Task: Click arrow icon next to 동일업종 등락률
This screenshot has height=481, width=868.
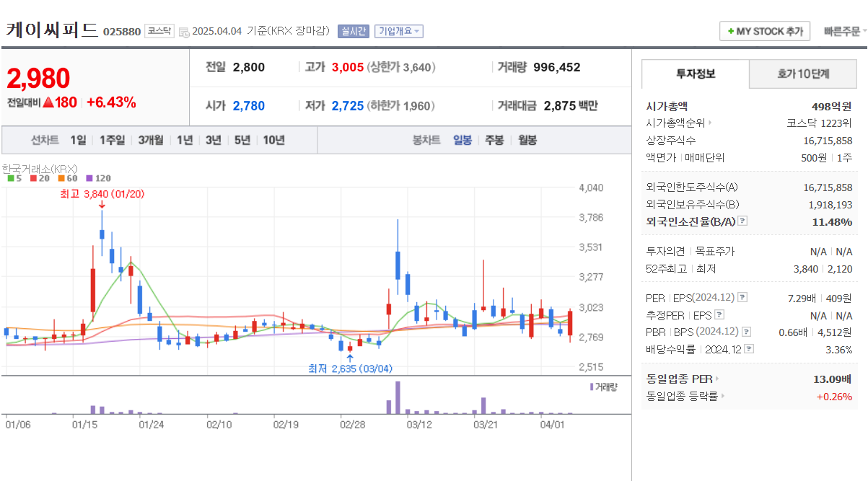Action: 723,396
